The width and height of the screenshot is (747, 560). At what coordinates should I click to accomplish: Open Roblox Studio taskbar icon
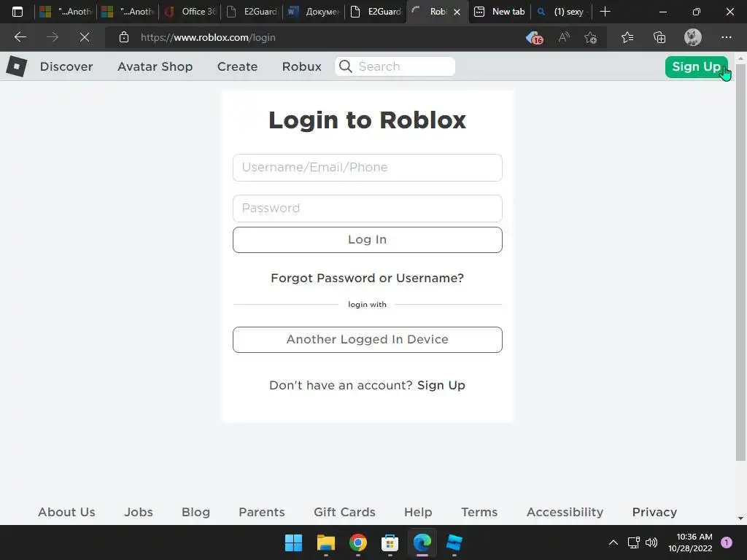454,542
